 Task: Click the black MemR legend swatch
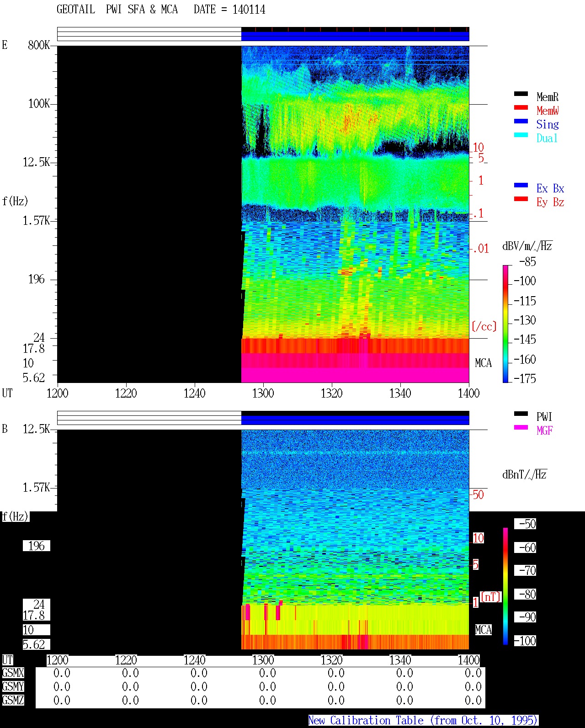[x=521, y=94]
